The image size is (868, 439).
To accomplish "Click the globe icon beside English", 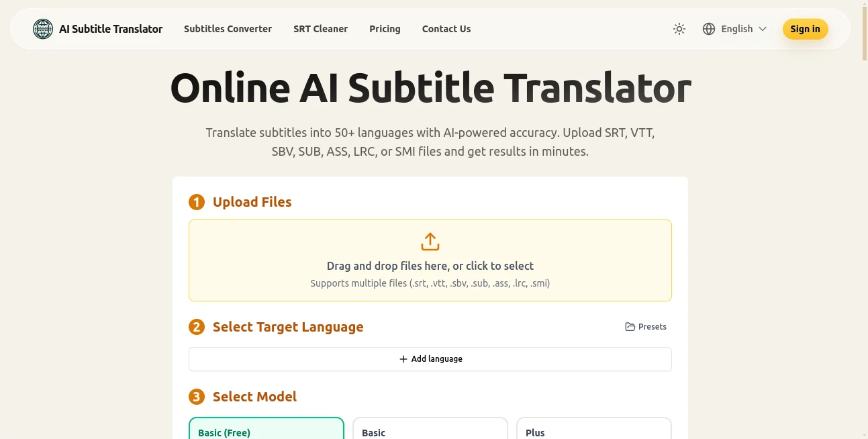I will pos(709,29).
